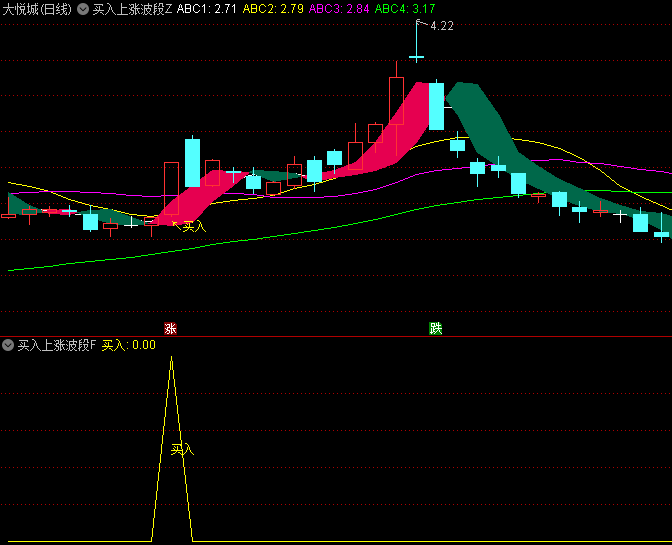Select the green ABC4: 3.17 label

click(405, 9)
